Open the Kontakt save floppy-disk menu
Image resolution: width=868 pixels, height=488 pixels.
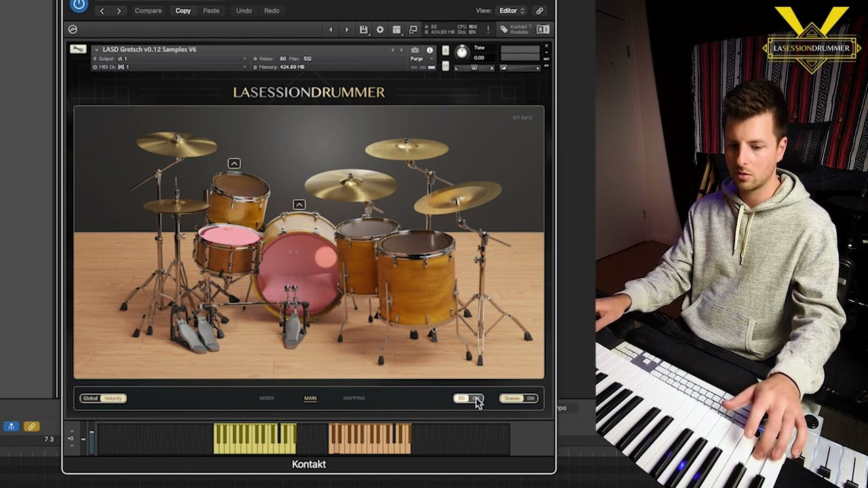363,30
